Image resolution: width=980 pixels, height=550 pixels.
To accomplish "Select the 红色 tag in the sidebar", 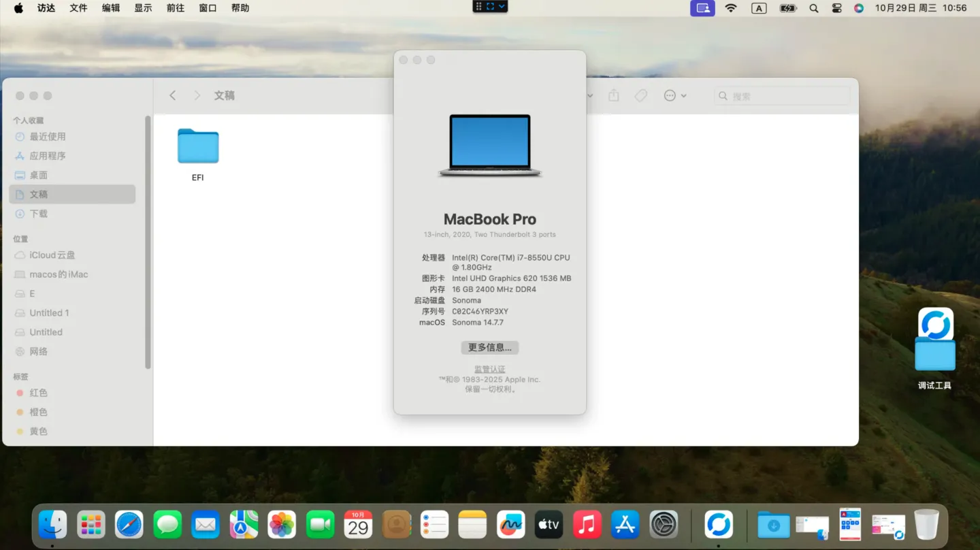I will [38, 393].
